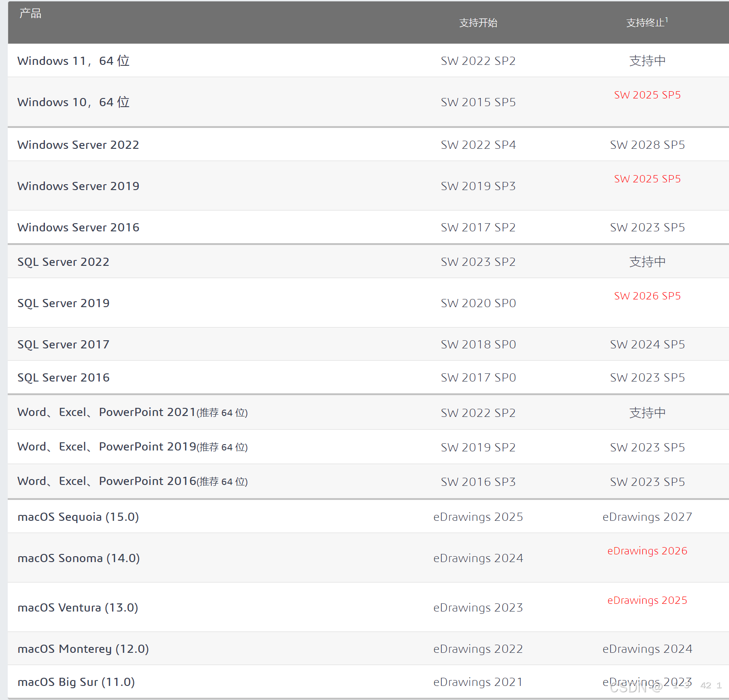This screenshot has width=729, height=700.
Task: Click SW 2019 SP2 cell
Action: (478, 447)
